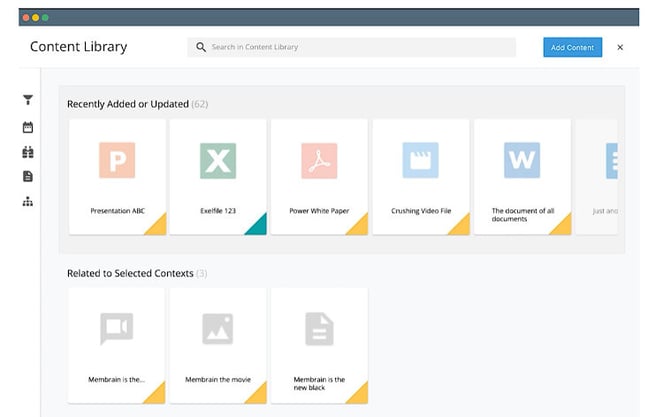655x417 pixels.
Task: Click the PDF icon on Power White Paper
Action: [x=319, y=160]
